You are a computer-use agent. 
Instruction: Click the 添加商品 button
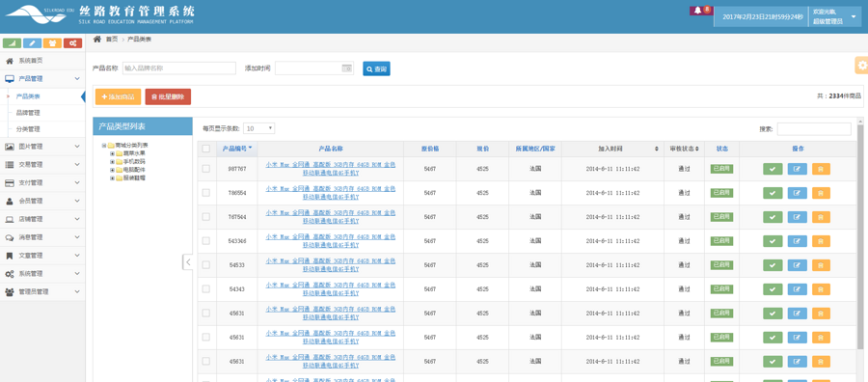118,96
